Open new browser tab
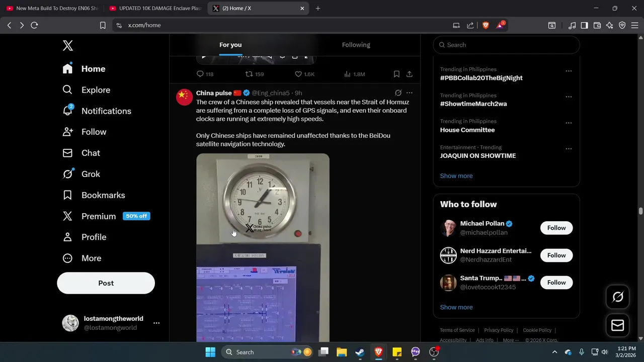 pyautogui.click(x=317, y=9)
